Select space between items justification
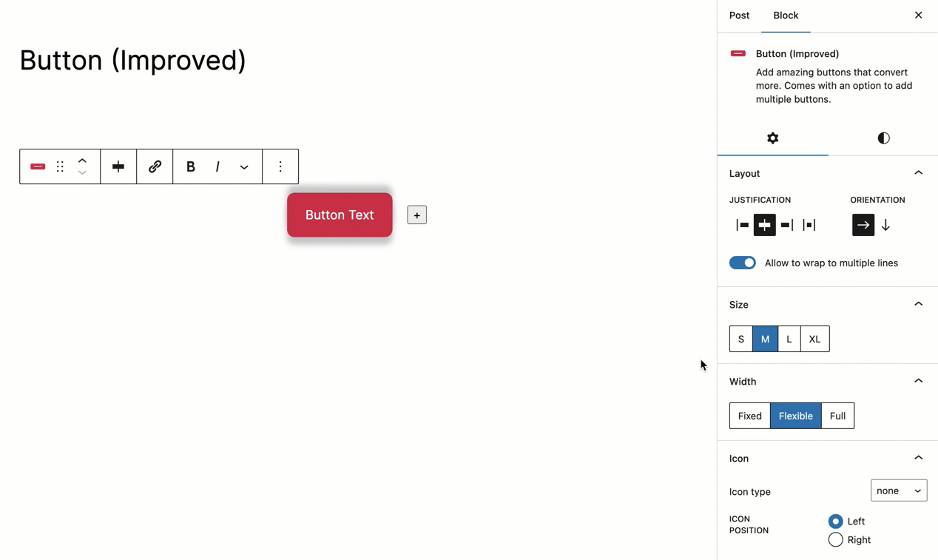The image size is (938, 560). pyautogui.click(x=809, y=225)
